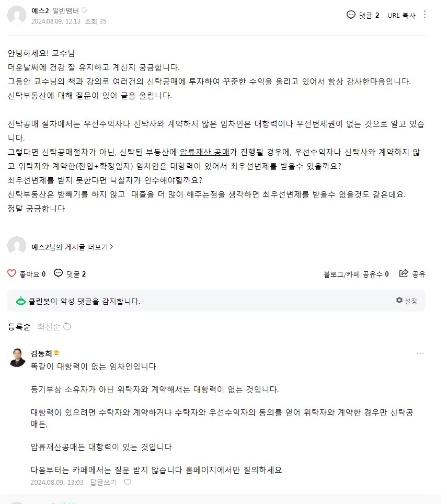Viewport: 447px width, 504px height.
Task: Open the 압류재산 공매 underlined link
Action: tap(205, 152)
